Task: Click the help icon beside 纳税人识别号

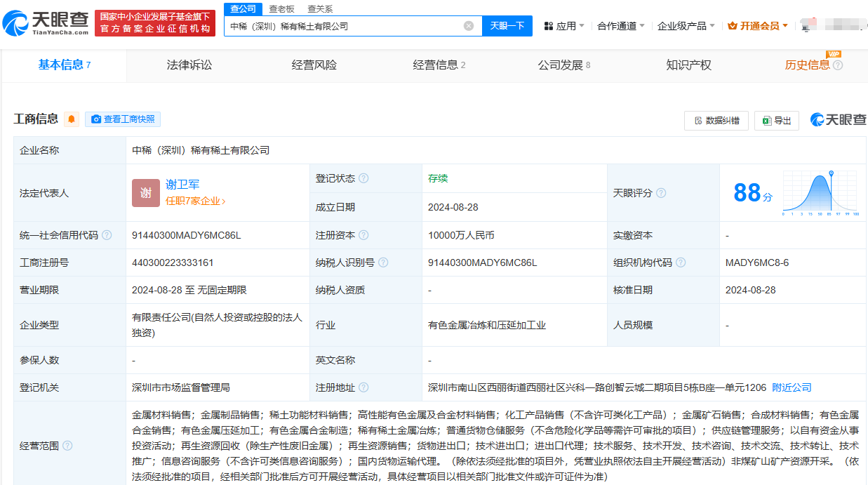Action: point(383,263)
